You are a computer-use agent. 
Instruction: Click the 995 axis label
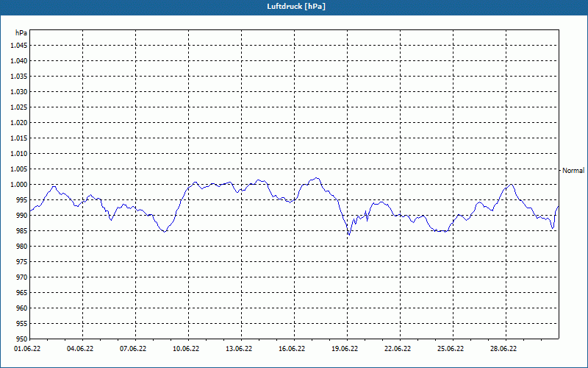tap(21, 199)
